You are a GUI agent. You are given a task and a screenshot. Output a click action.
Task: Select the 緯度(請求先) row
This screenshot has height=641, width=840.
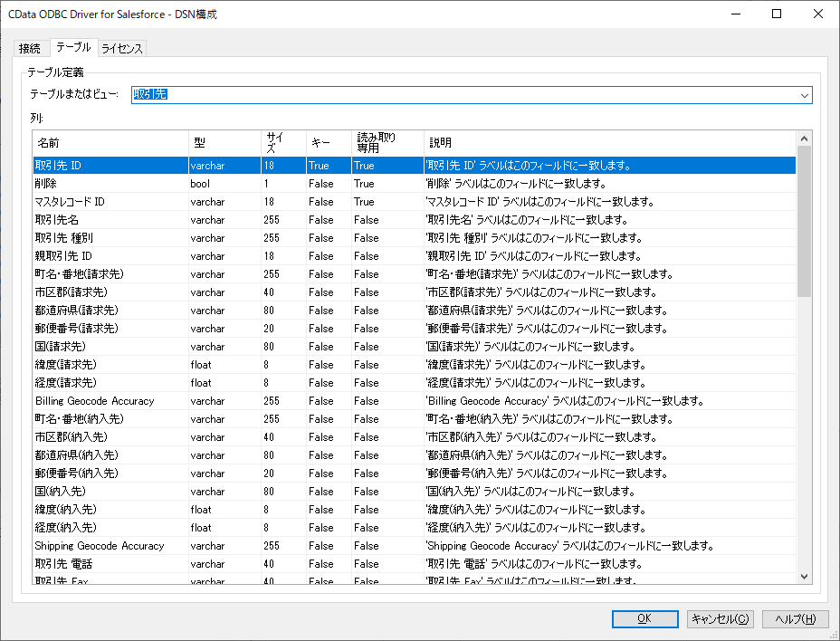pos(414,365)
